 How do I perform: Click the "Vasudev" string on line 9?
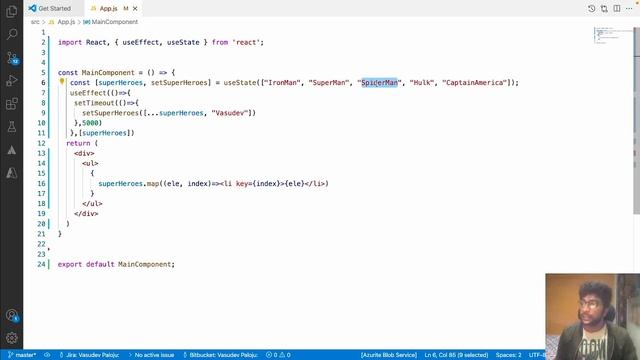point(230,113)
